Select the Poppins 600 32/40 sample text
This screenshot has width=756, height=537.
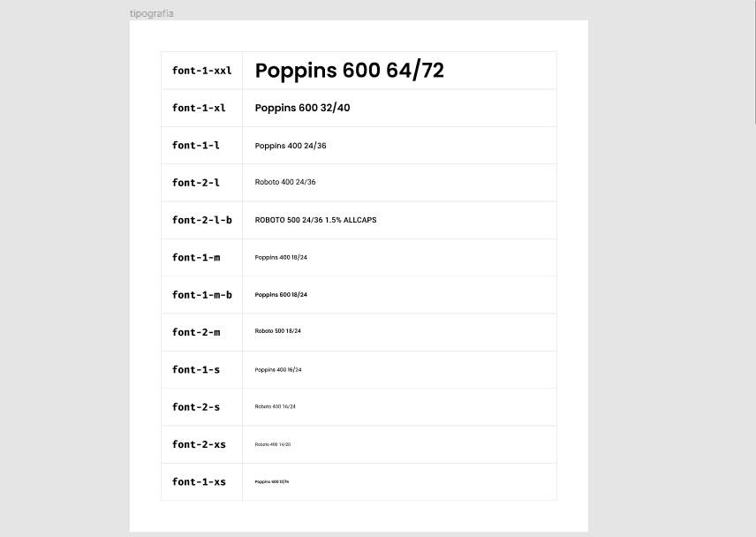tap(302, 108)
